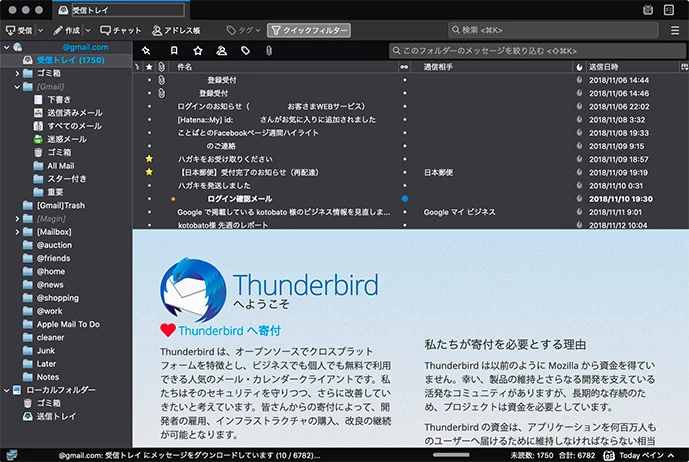Click the 受信 (Get Messages) toolbar button

point(20,31)
